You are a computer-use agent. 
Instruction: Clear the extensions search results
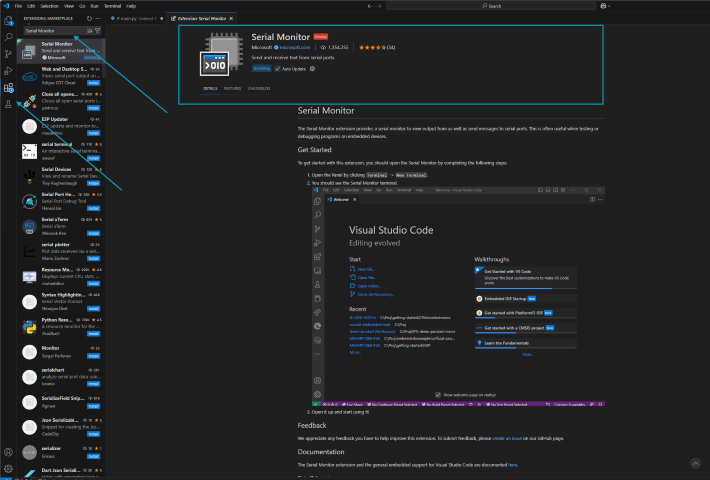[90, 31]
